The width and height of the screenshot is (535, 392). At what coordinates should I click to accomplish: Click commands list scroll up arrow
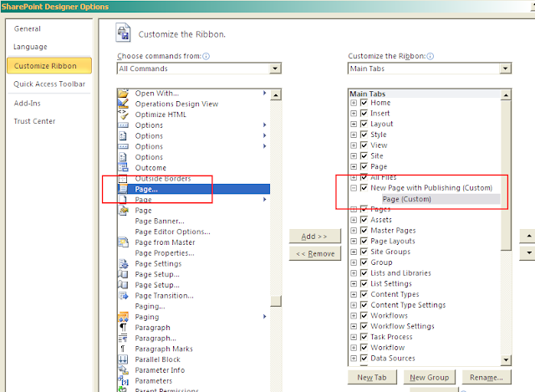point(276,94)
